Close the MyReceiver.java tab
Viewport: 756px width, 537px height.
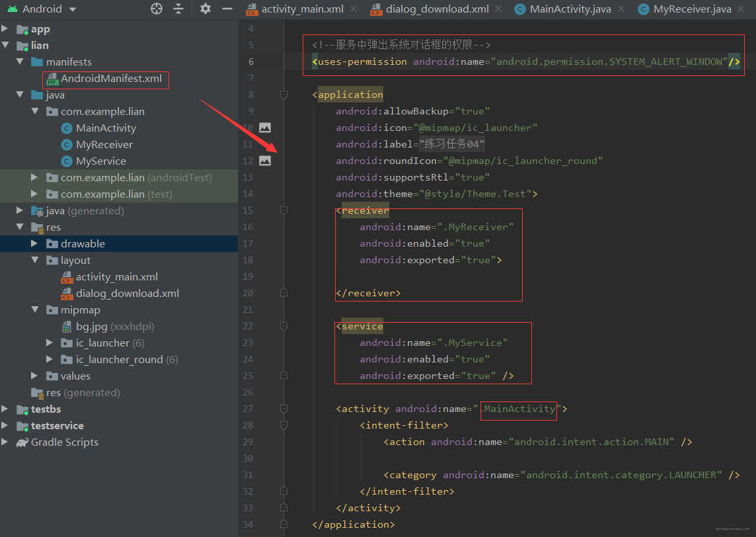pos(741,9)
